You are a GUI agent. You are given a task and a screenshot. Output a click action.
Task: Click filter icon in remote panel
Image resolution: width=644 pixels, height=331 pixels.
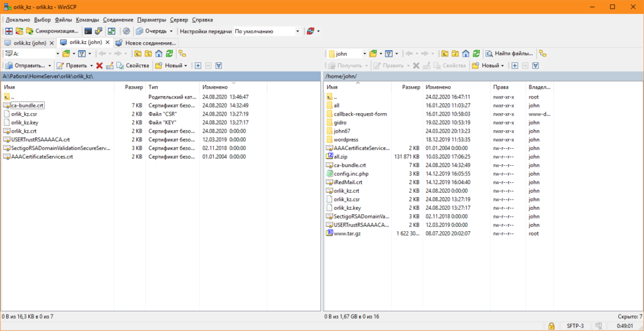click(x=389, y=53)
